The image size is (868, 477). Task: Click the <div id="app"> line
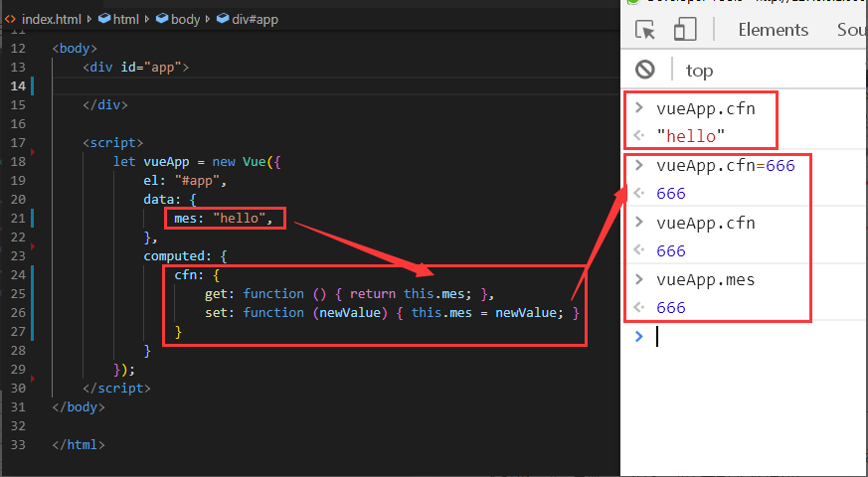pyautogui.click(x=135, y=67)
